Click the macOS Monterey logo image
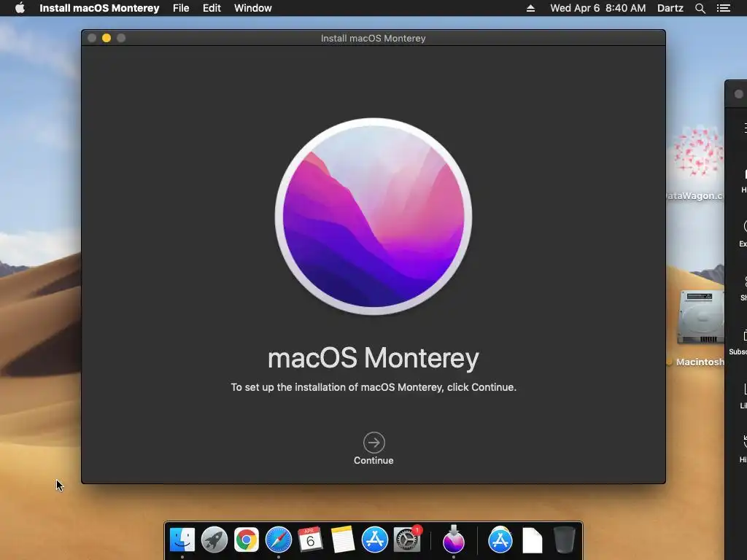The width and height of the screenshot is (747, 560). tap(373, 217)
